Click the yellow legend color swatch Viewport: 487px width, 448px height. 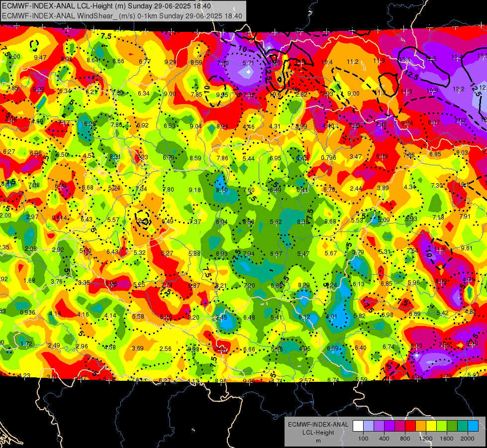click(432, 426)
